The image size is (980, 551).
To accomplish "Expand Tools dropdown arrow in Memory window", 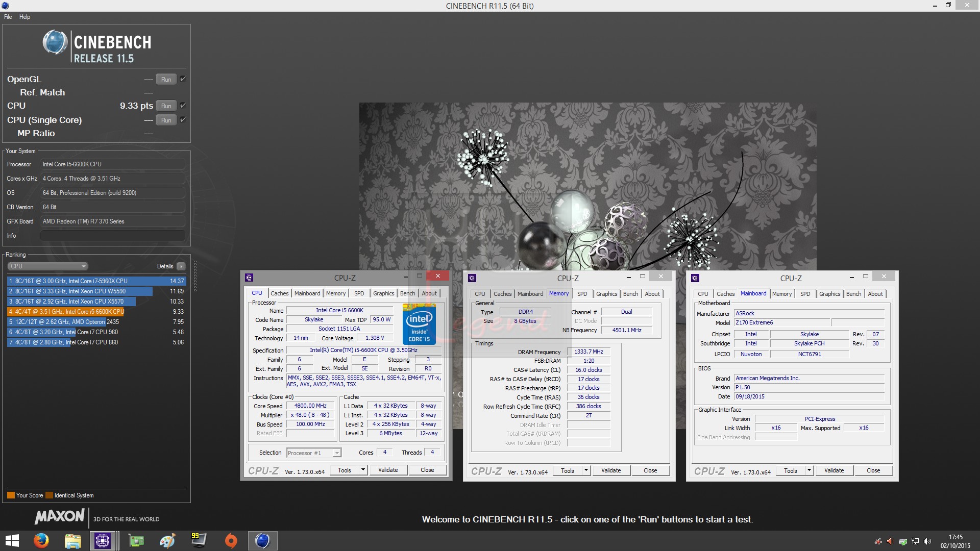I will point(586,470).
